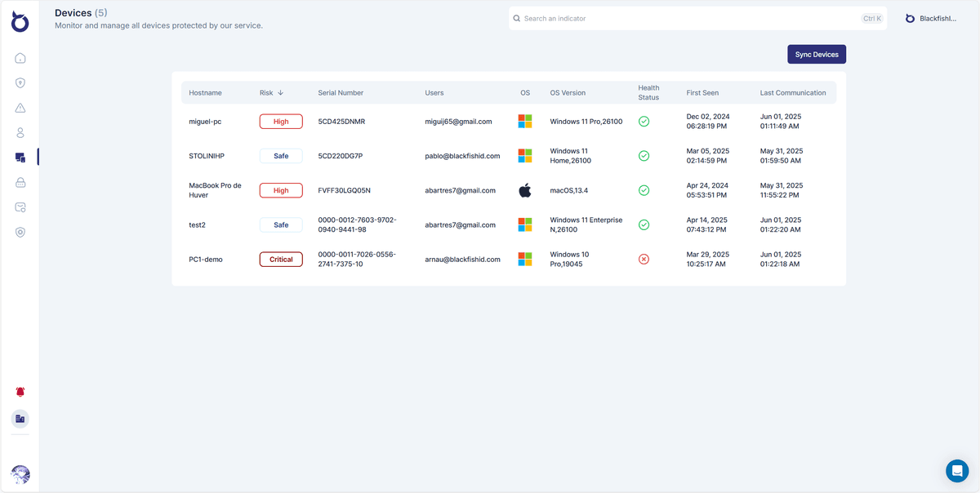The image size is (980, 493).
Task: Open the miguel-pc hostname
Action: pos(205,122)
